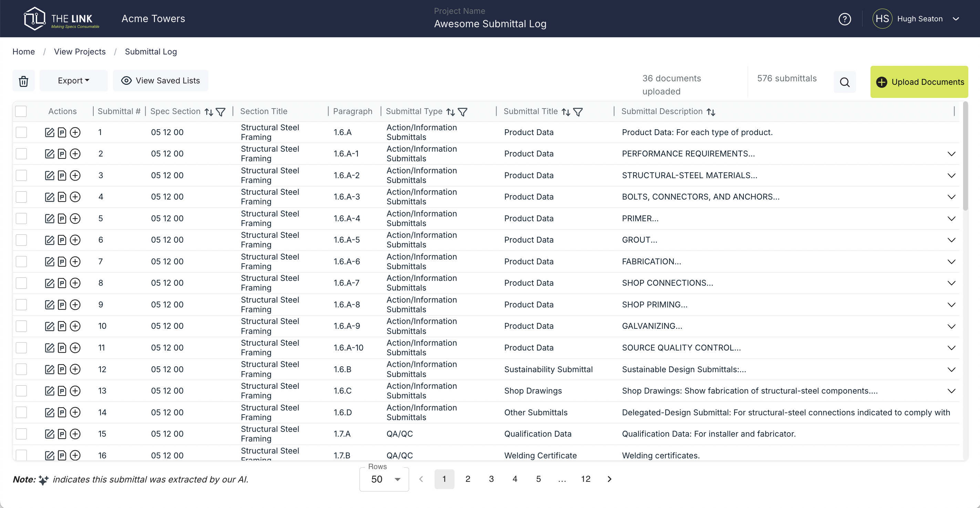
Task: Sort by Submittal Description column
Action: pyautogui.click(x=711, y=112)
